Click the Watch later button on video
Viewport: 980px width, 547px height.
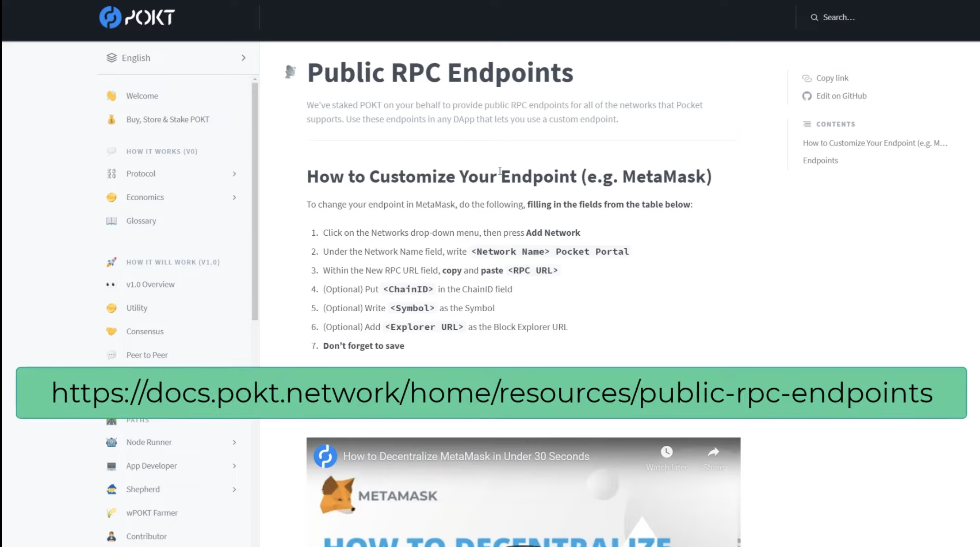pyautogui.click(x=666, y=452)
